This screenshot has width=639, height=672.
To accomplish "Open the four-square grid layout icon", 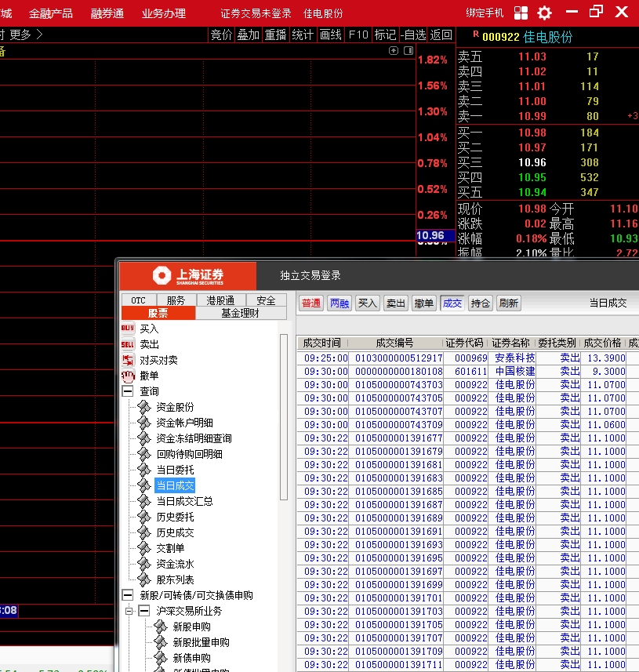I will coord(521,13).
